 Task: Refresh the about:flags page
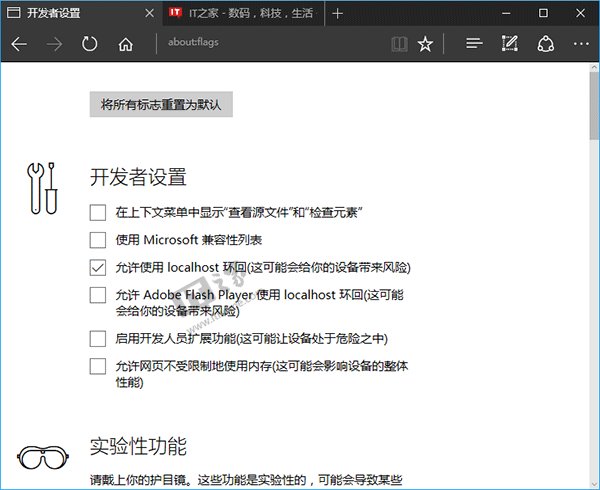pyautogui.click(x=90, y=44)
